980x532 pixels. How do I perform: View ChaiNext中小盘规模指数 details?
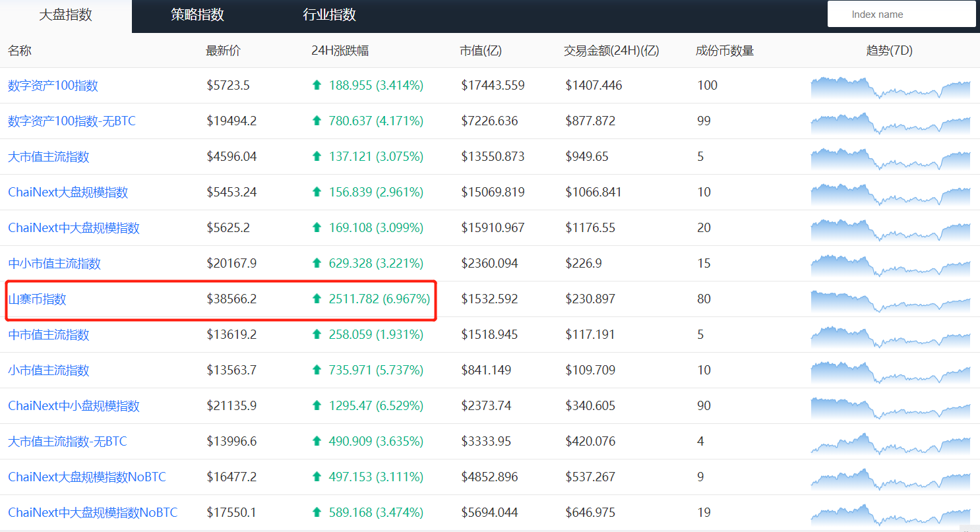point(74,406)
